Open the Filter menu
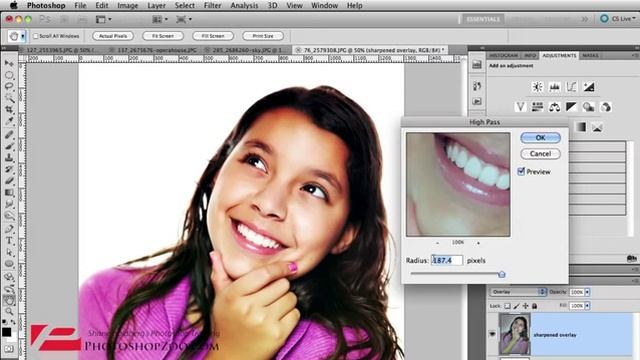Image resolution: width=640 pixels, height=360 pixels. (x=212, y=6)
